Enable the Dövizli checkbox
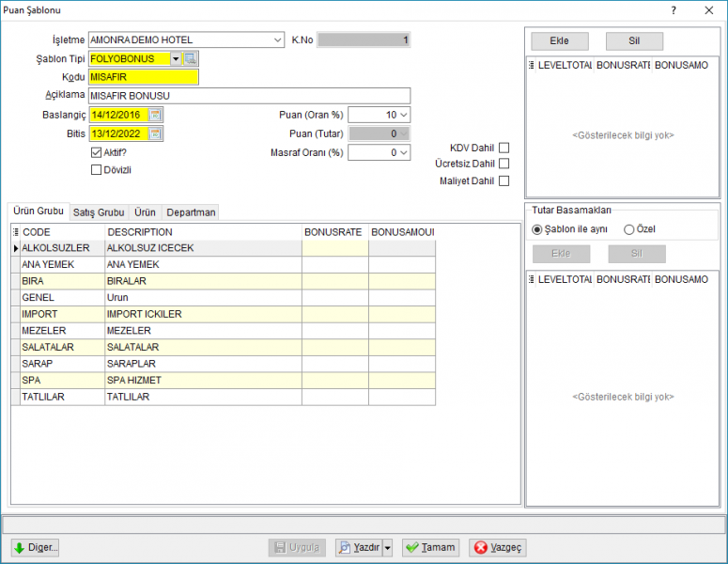The image size is (728, 564). coord(96,169)
